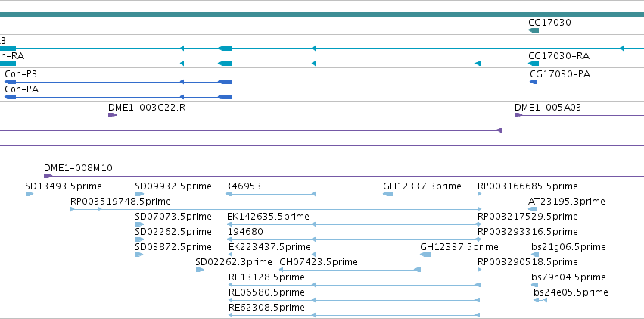Select the SD09932.5prime EST arrow glyph
The image size is (644, 319).
point(140,194)
